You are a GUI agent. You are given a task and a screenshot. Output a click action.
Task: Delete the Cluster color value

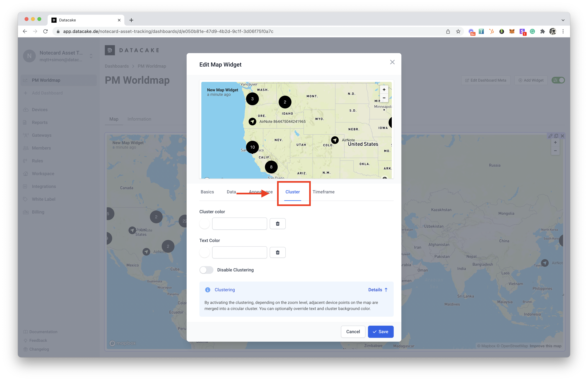point(277,223)
